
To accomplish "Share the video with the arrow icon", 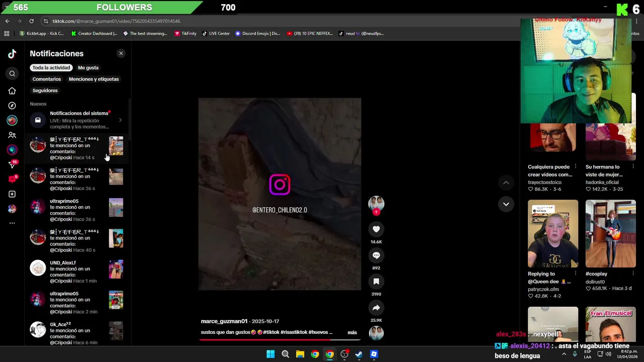I will (x=376, y=308).
